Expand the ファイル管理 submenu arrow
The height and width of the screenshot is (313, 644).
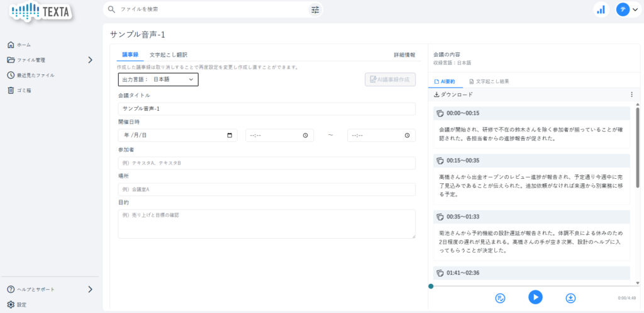(x=90, y=60)
